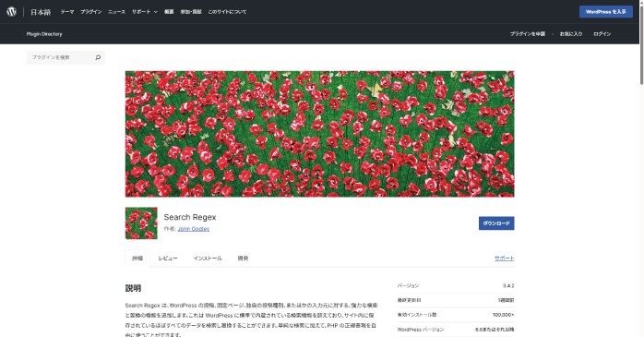Click the 説明 heading

[x=133, y=288]
